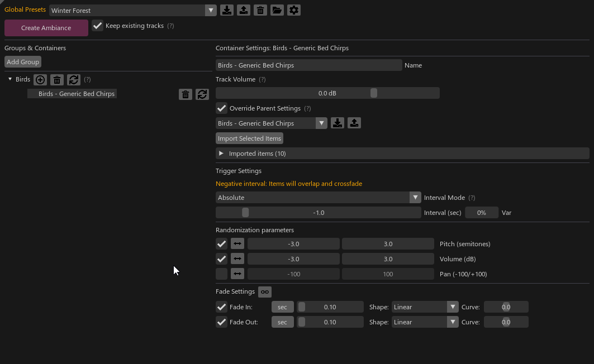Regenerate the Birds group with refresh icon

point(74,79)
